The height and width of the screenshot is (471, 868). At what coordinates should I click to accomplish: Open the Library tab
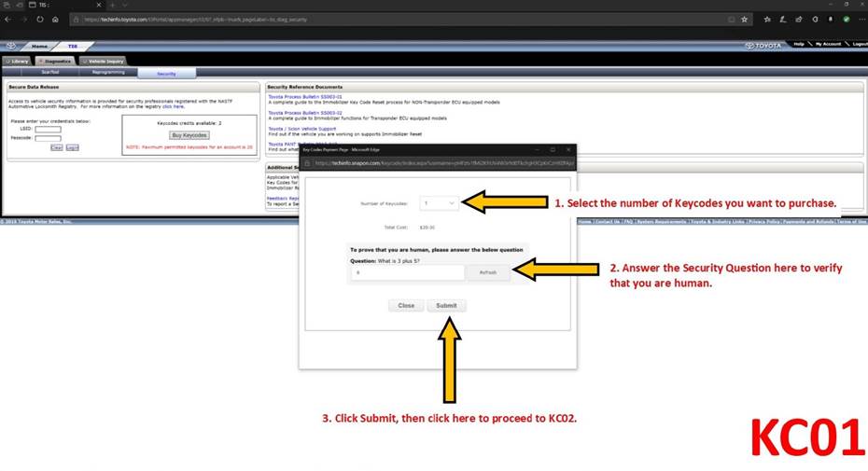pyautogui.click(x=17, y=61)
